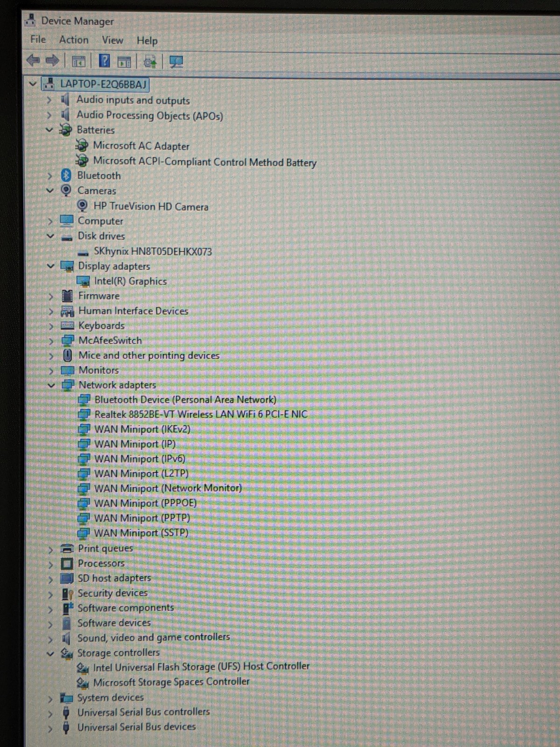Click the Print queues printer icon
Viewport: 560px width, 747px height.
(x=67, y=548)
